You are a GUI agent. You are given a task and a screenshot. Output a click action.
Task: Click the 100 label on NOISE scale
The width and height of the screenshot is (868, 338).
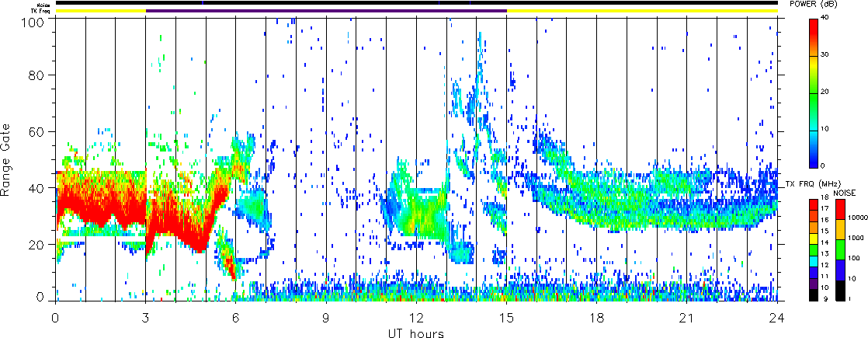tap(853, 258)
